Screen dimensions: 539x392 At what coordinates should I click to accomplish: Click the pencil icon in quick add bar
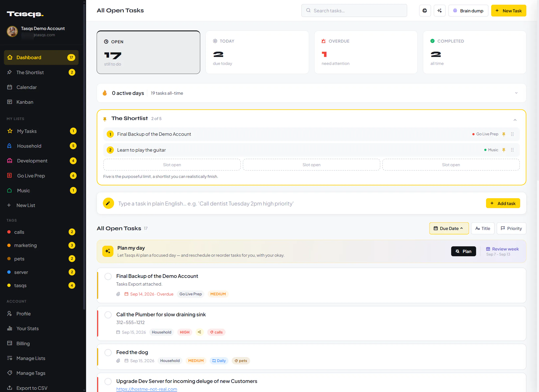[108, 203]
